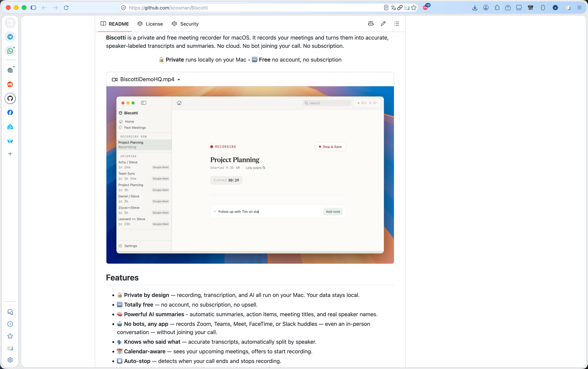Viewport: 588px width, 369px height.
Task: Click the open-book icon in left sidebar
Action: tap(10, 348)
